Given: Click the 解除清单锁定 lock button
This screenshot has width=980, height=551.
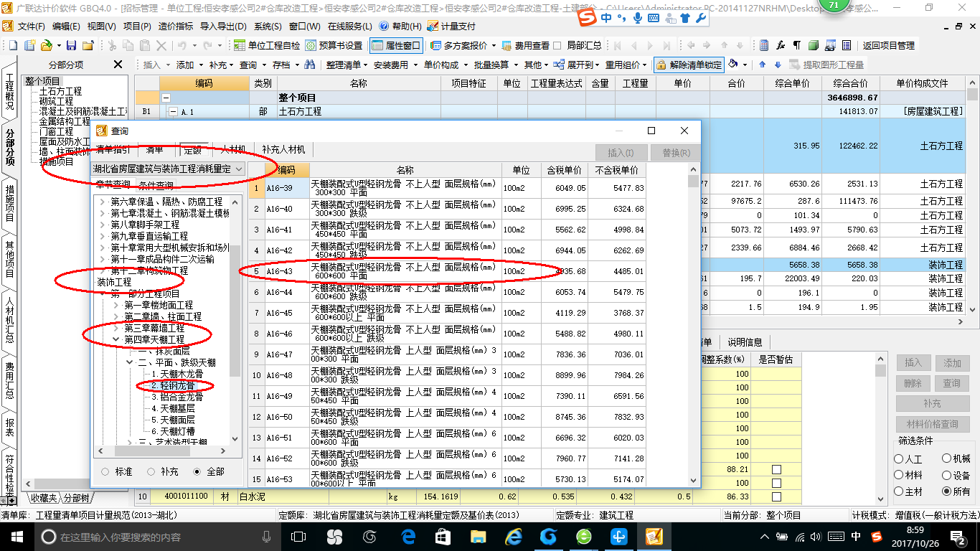Looking at the screenshot, I should 689,65.
